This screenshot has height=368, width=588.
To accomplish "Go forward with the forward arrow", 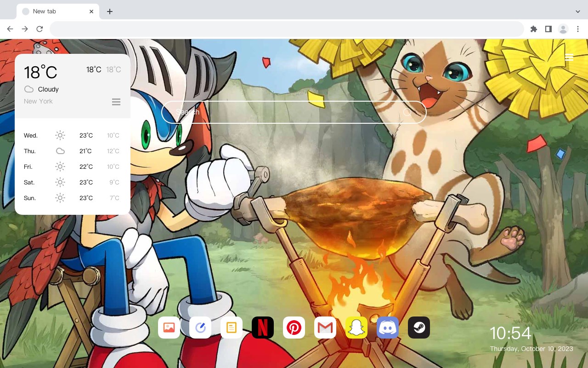I will (x=25, y=29).
